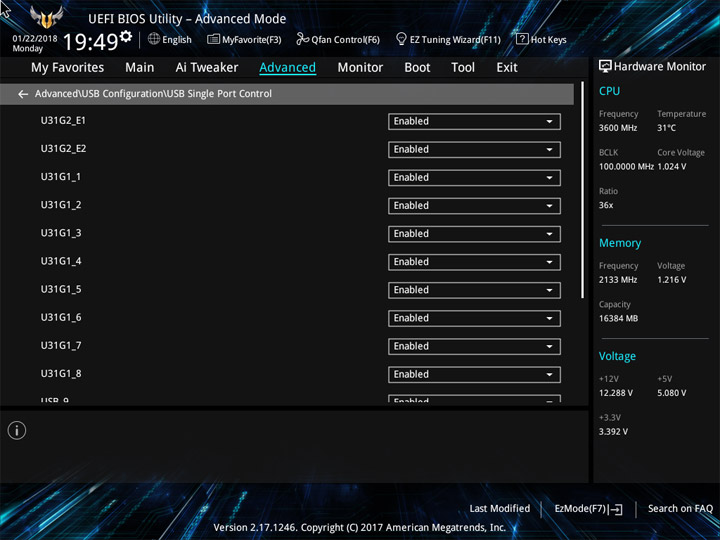
Task: Open the U31G1_4 setting dropdown
Action: click(x=474, y=262)
